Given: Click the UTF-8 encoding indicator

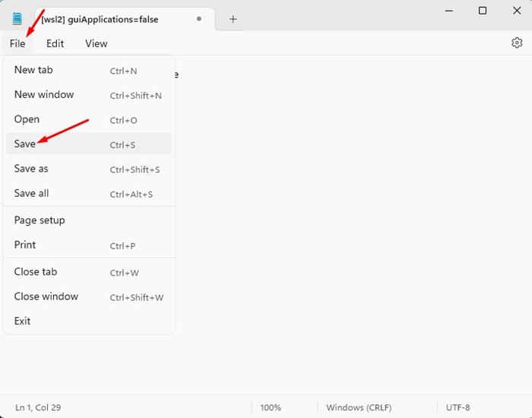Looking at the screenshot, I should coord(459,407).
